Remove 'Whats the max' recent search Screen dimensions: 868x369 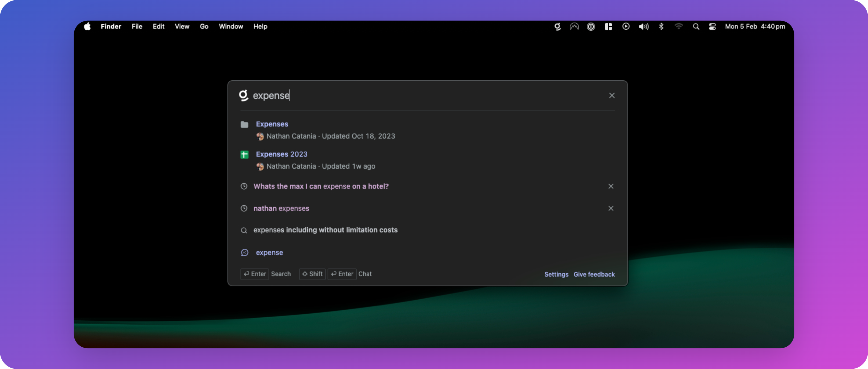[x=610, y=186]
